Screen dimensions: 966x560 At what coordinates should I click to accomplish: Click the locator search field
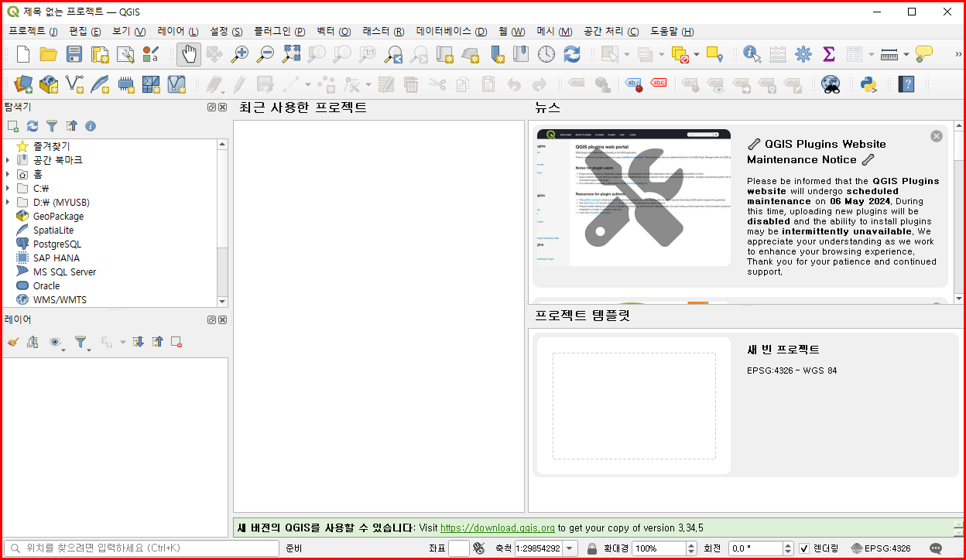tap(141, 548)
